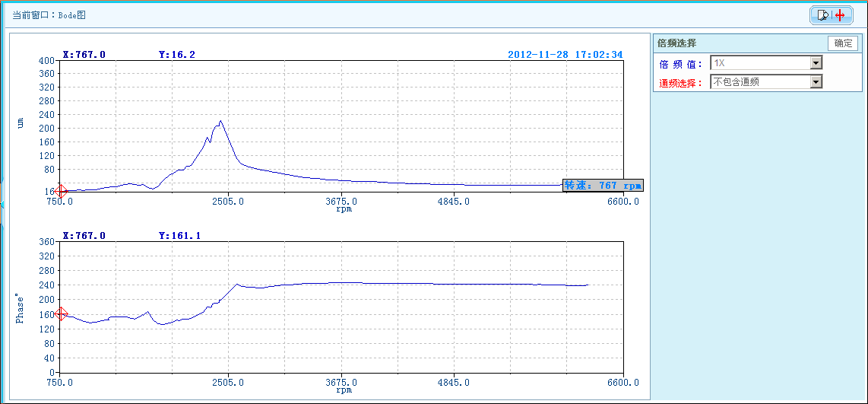Click the 转速: 767 rpm speed label
This screenshot has height=404, width=868.
(603, 185)
